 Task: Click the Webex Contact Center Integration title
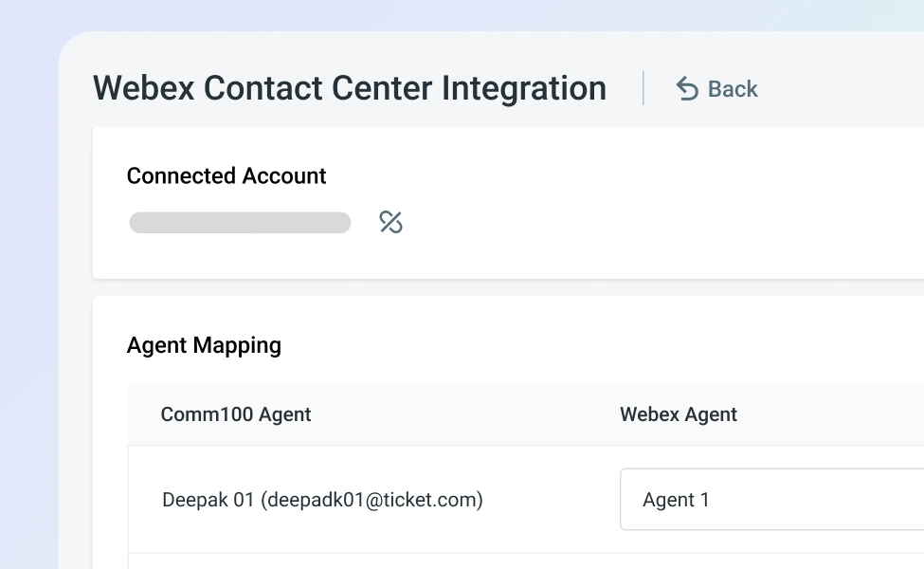pyautogui.click(x=350, y=88)
